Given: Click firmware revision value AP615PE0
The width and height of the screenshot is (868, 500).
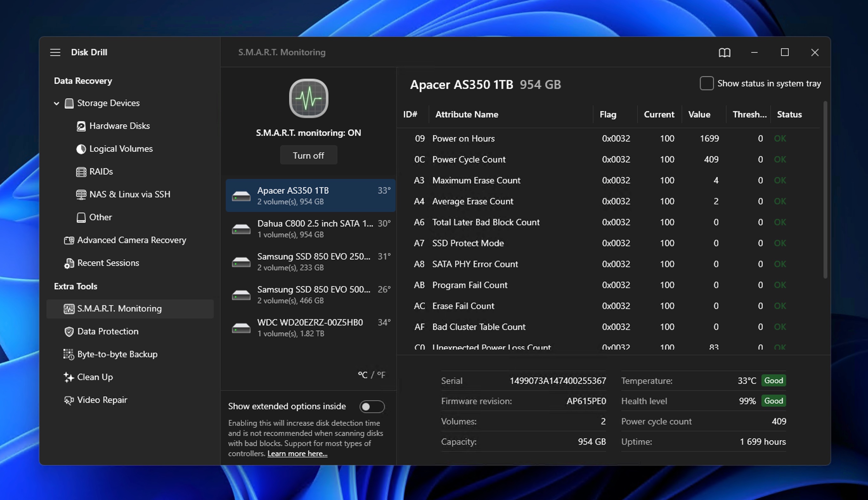Looking at the screenshot, I should (x=586, y=401).
